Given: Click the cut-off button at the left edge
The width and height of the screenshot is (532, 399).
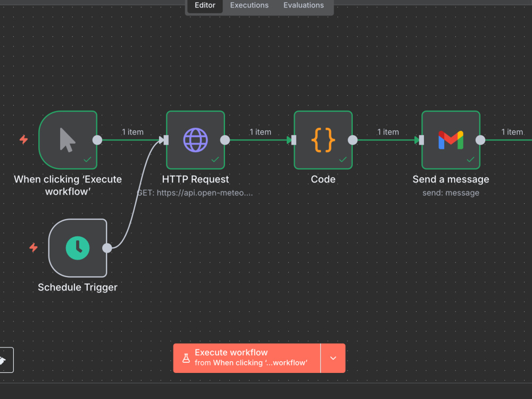Looking at the screenshot, I should pyautogui.click(x=6, y=360).
